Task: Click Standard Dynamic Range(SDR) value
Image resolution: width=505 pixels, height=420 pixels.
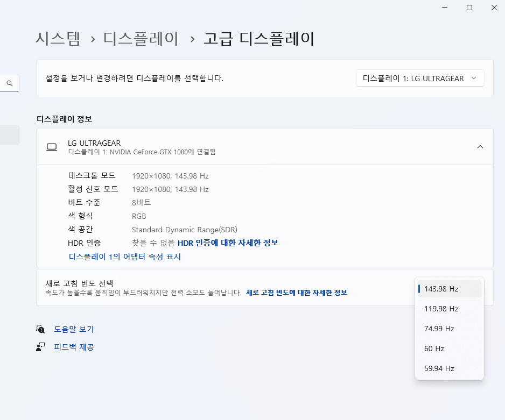Action: 185,230
